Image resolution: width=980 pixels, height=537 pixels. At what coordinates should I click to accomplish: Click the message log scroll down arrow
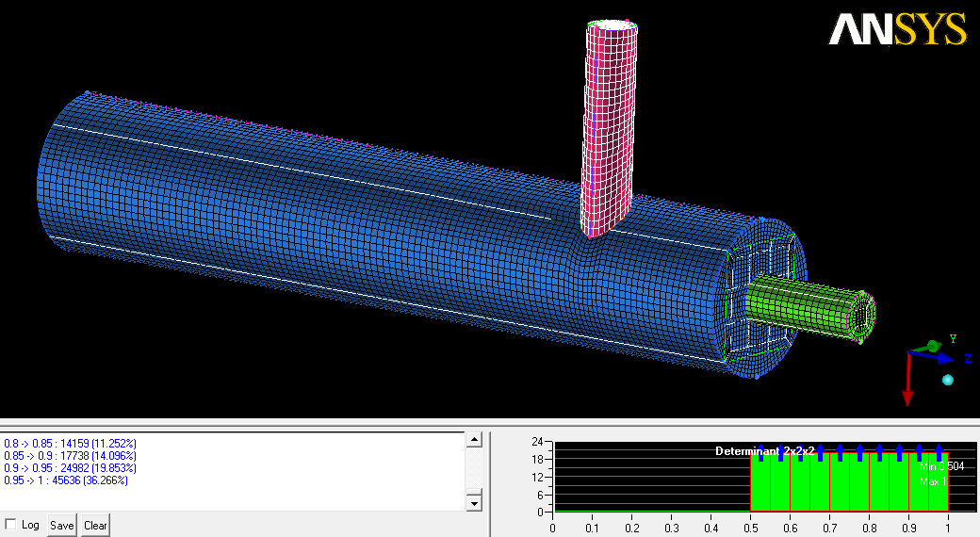coord(474,504)
